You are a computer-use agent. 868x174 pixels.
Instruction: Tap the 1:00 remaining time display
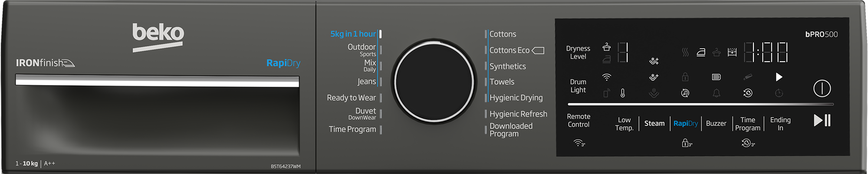pyautogui.click(x=766, y=53)
